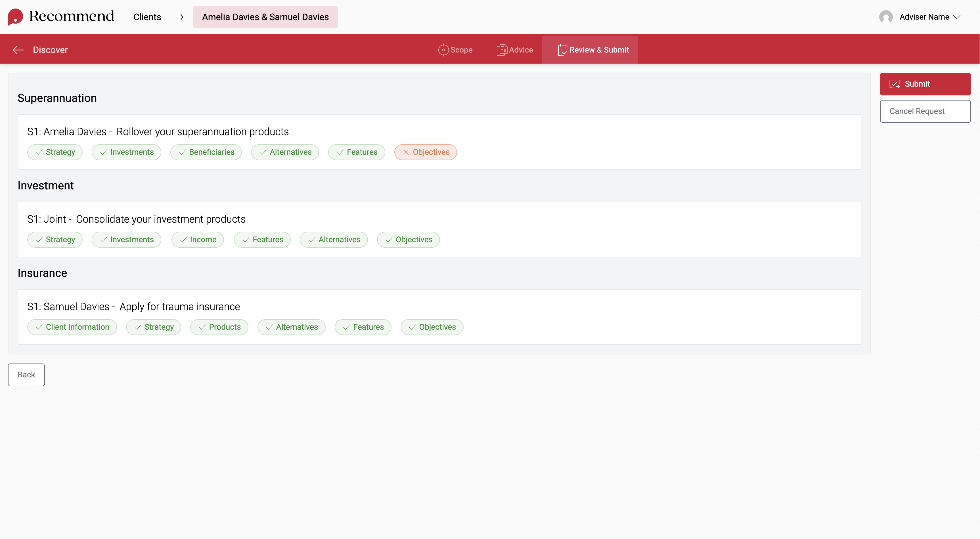
Task: Open the Clients breadcrumb link
Action: click(x=147, y=17)
